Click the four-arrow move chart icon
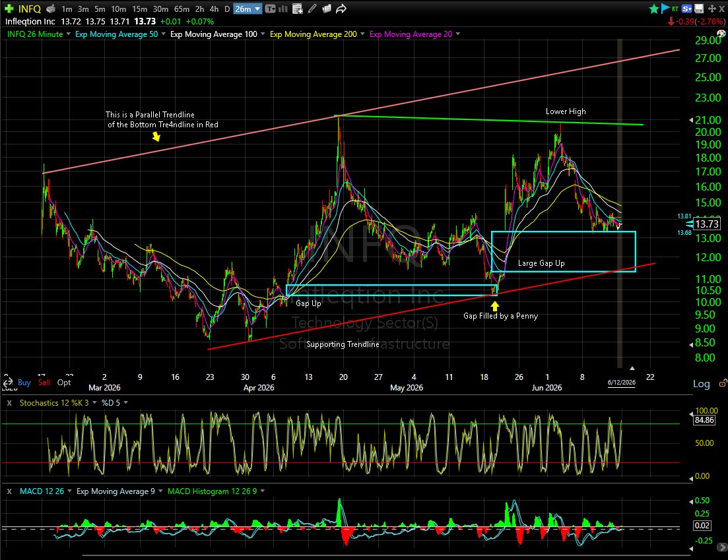The height and width of the screenshot is (560, 728). [711, 9]
